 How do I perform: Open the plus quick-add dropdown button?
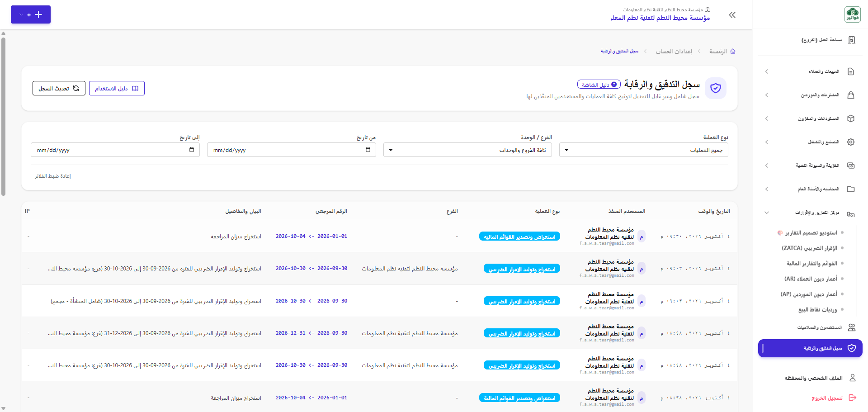[x=31, y=14]
